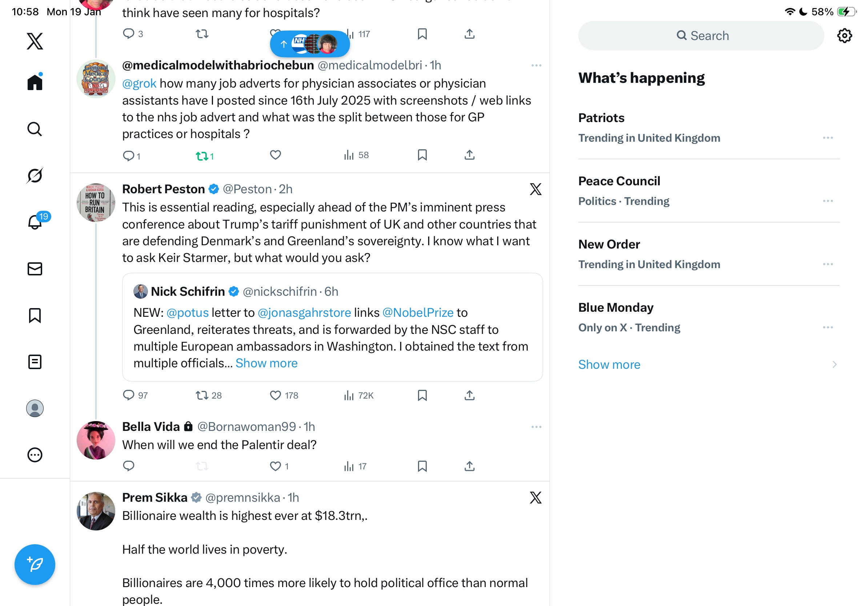Screen dimensions: 868x606
Task: Open Messages envelope in sidebar
Action: pyautogui.click(x=35, y=269)
